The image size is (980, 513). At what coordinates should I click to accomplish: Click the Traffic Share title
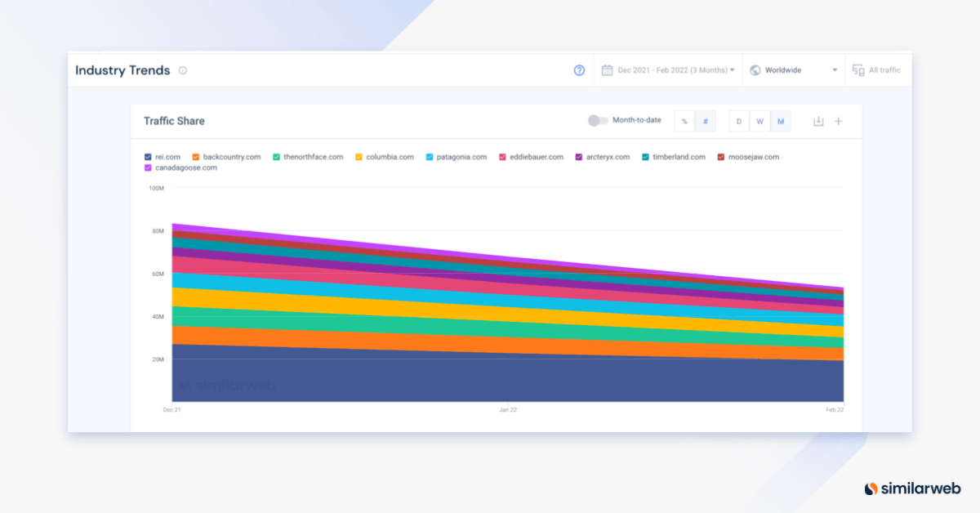coord(174,121)
